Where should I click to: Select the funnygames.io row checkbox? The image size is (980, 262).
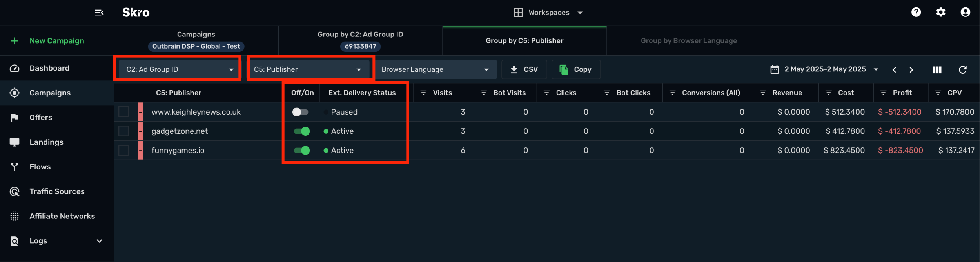click(124, 150)
